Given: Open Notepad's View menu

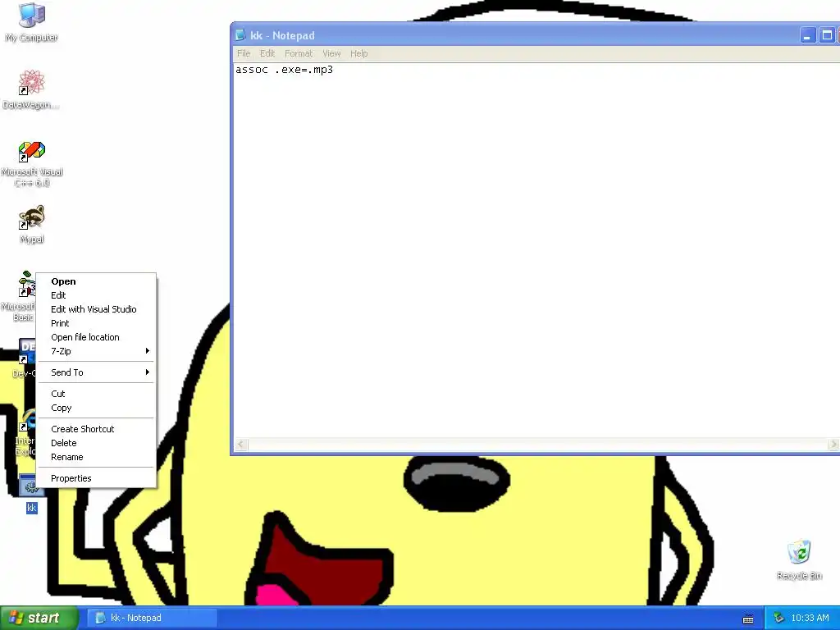Looking at the screenshot, I should click(x=331, y=53).
